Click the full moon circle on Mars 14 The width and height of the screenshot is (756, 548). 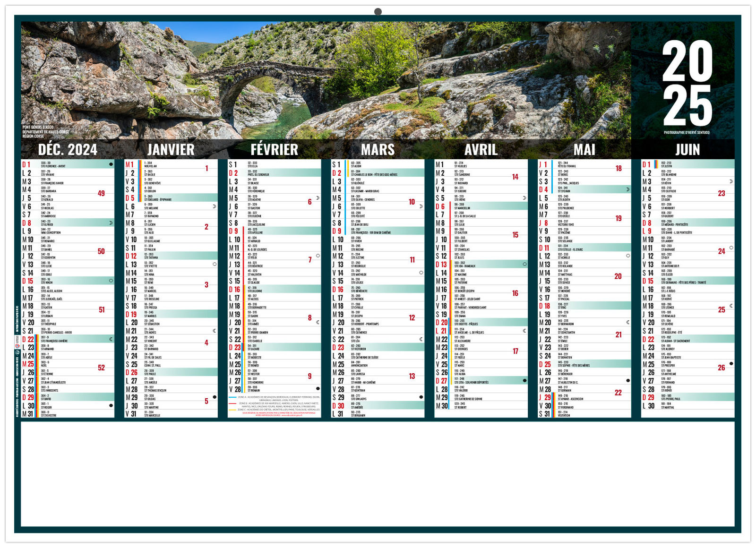(x=421, y=273)
